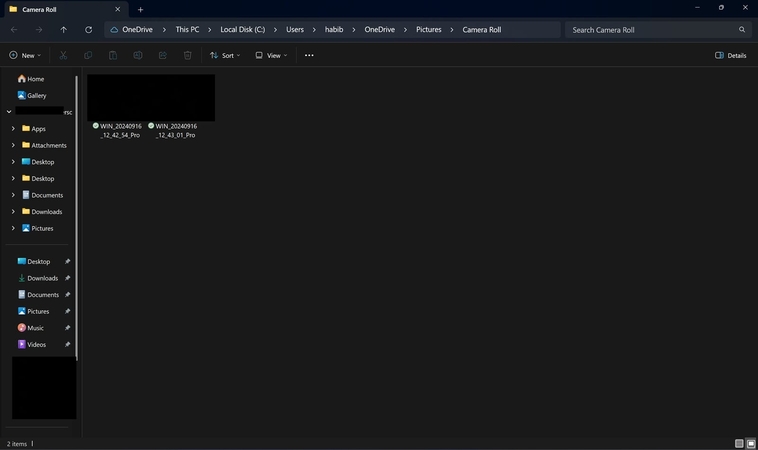Click habib in breadcrumb
The width and height of the screenshot is (758, 450).
tap(334, 29)
